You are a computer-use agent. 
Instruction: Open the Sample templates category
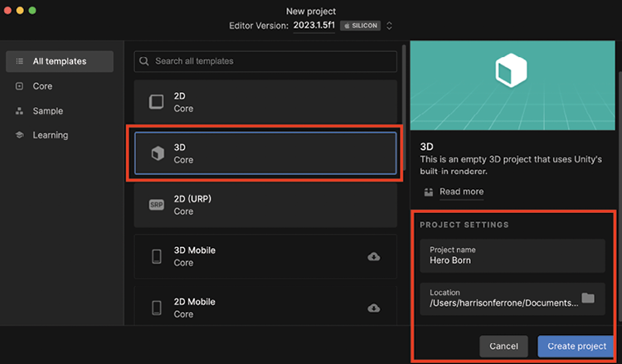point(47,110)
